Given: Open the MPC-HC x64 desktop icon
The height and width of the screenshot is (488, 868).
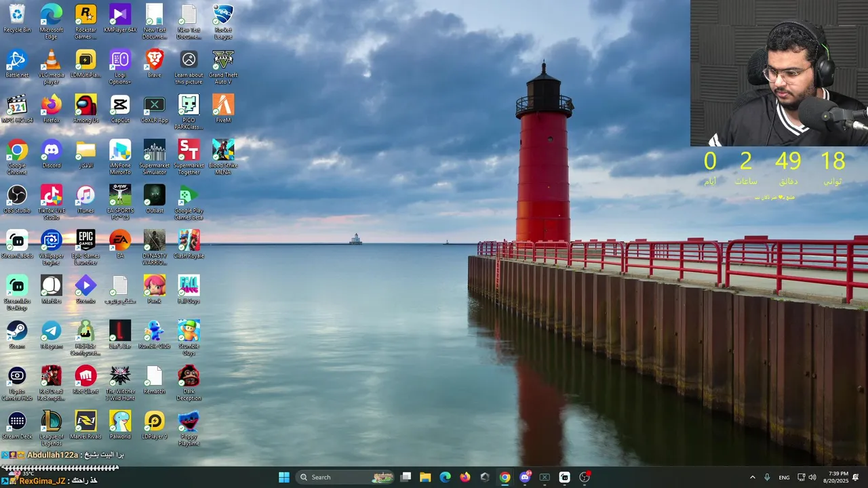Looking at the screenshot, I should [17, 109].
